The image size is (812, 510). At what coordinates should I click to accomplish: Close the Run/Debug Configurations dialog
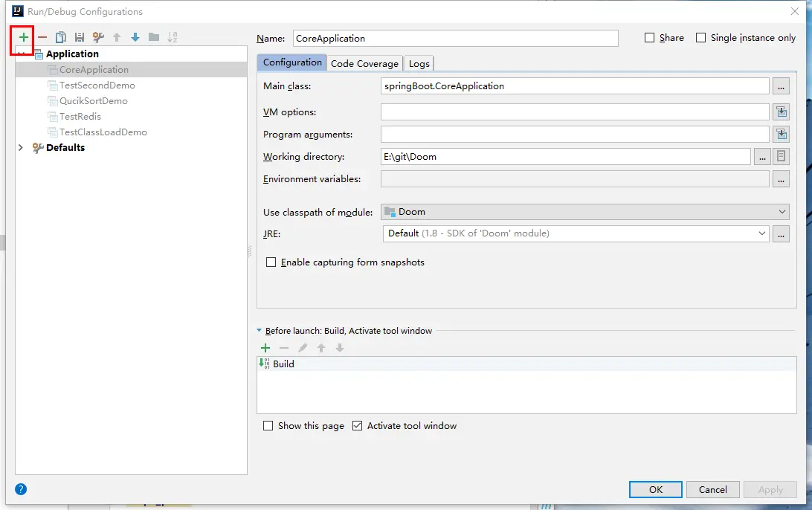795,11
